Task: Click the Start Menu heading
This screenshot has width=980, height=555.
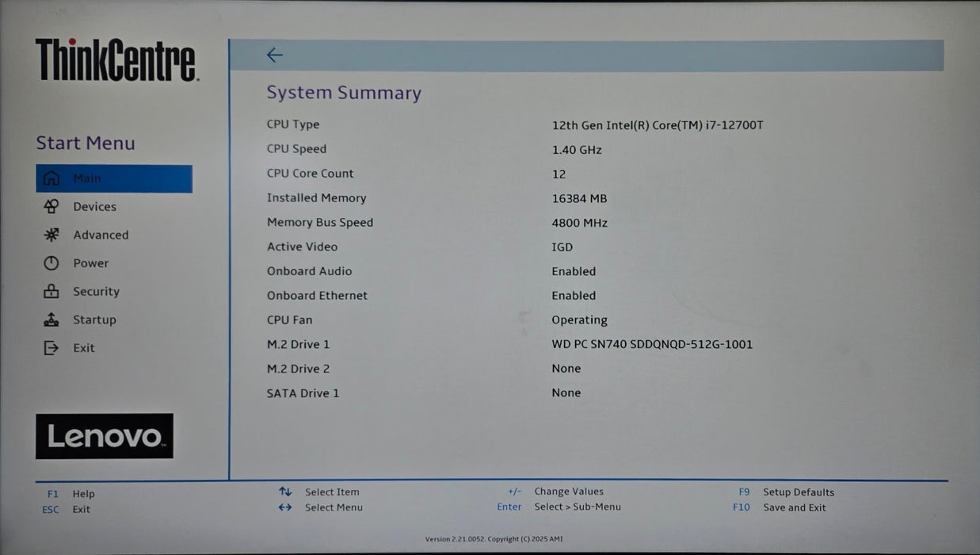Action: point(86,144)
